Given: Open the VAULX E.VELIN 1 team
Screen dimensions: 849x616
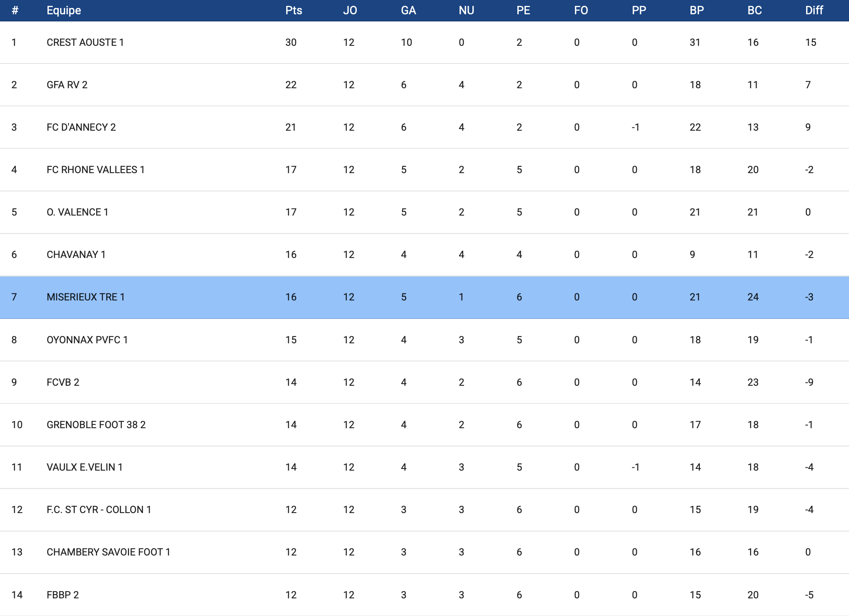Looking at the screenshot, I should [x=84, y=467].
